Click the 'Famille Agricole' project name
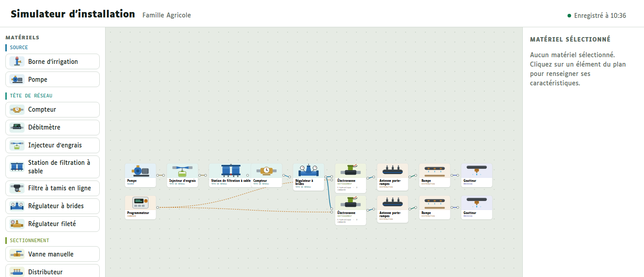644x277 pixels. (x=167, y=15)
